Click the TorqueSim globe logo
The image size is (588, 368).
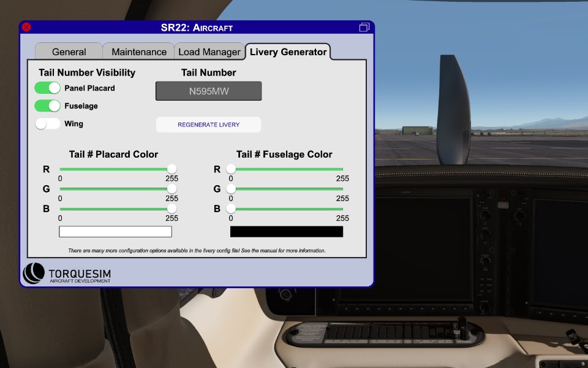[33, 273]
